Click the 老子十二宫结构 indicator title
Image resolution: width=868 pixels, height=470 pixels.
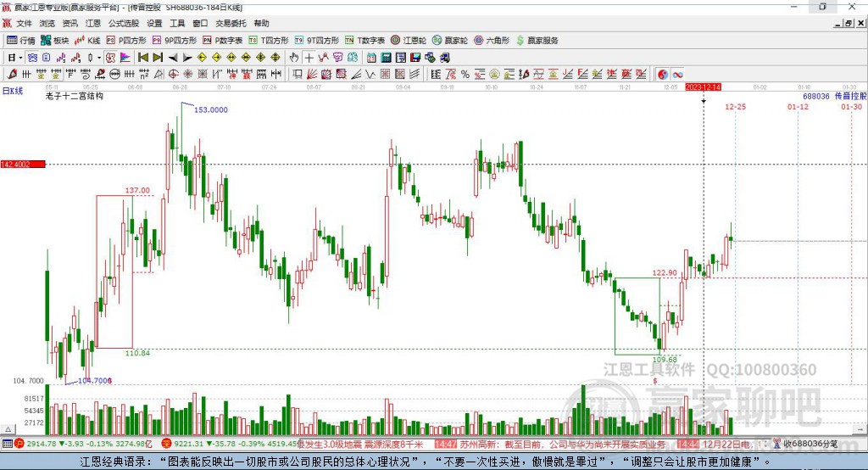pyautogui.click(x=75, y=96)
